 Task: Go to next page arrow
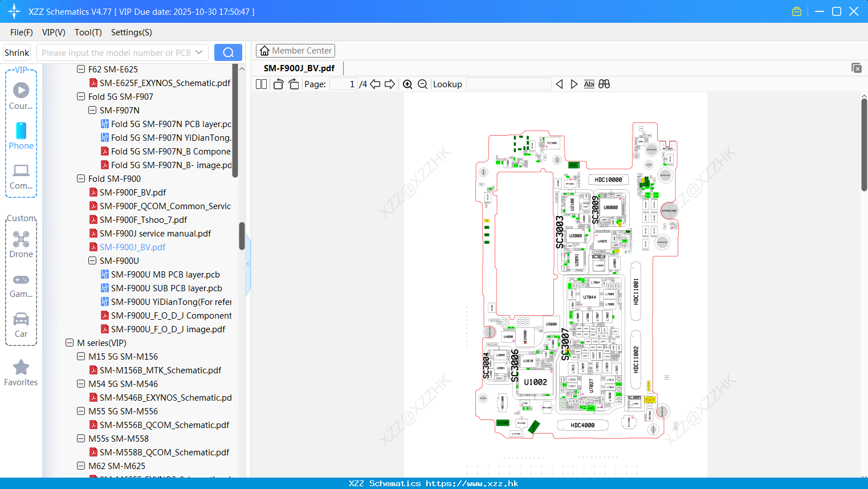(x=390, y=84)
